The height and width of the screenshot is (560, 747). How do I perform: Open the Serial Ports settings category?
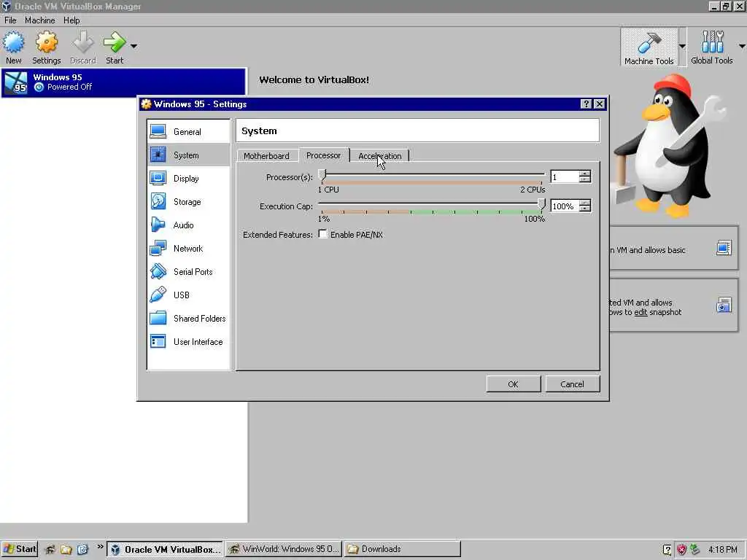tap(189, 271)
